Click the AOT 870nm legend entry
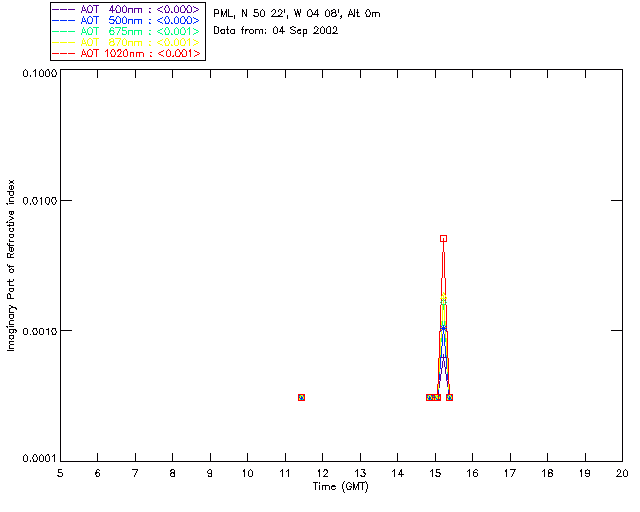Screen dimensions: 640x512 (126, 42)
